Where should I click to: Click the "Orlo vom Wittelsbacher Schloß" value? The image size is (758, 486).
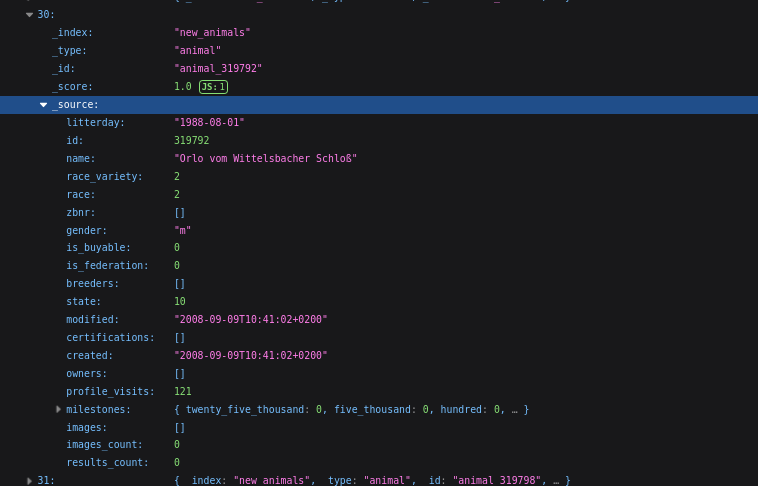point(265,158)
